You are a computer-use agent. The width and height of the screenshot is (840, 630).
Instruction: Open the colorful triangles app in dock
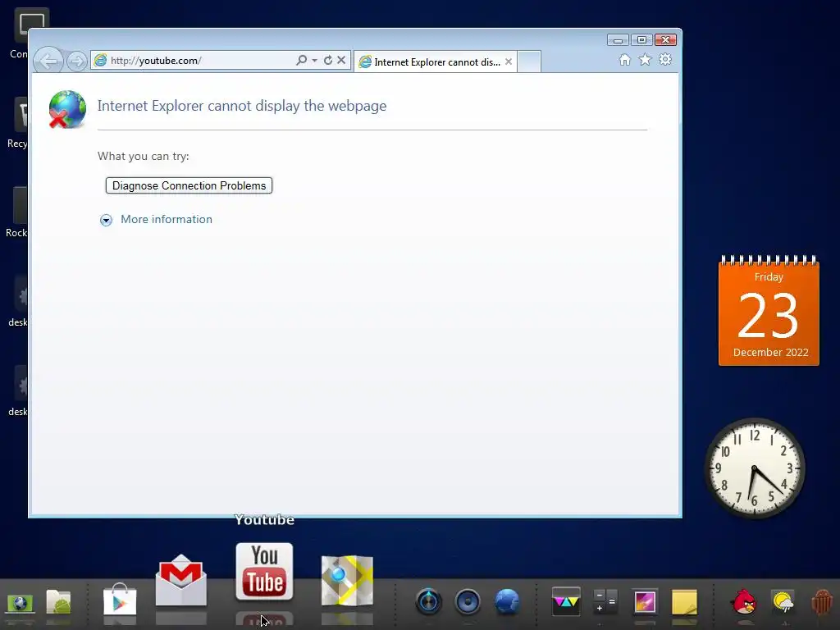click(566, 601)
